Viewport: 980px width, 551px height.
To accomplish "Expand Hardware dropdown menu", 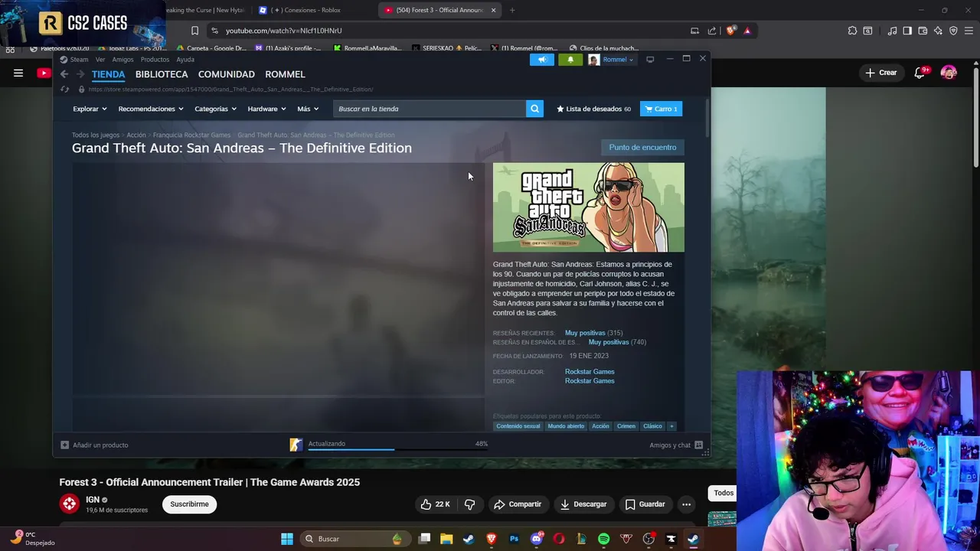I will click(266, 109).
